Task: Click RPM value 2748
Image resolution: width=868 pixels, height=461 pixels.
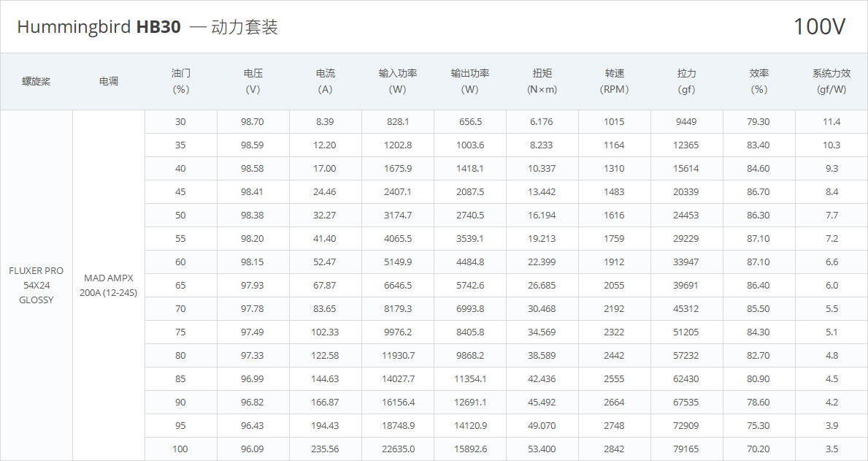Action: [614, 425]
